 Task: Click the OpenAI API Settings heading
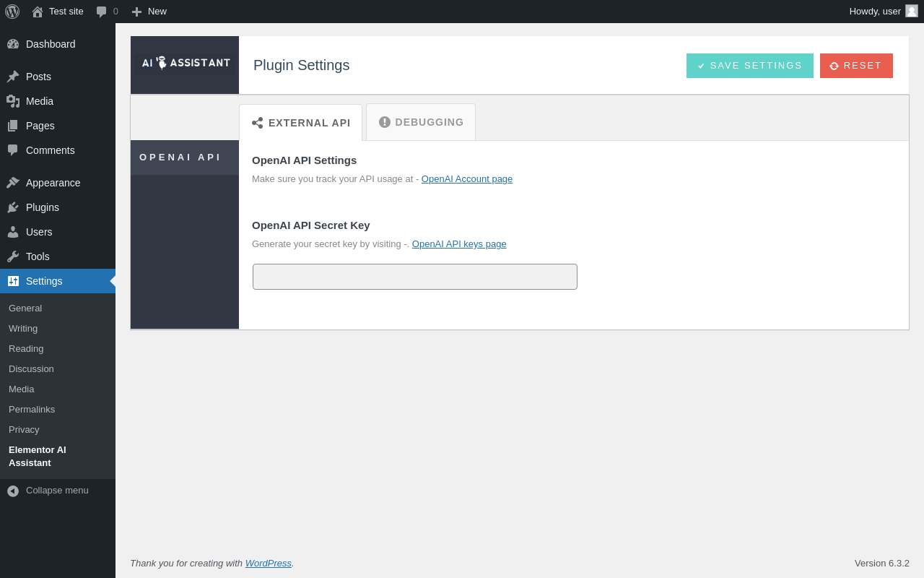click(305, 160)
